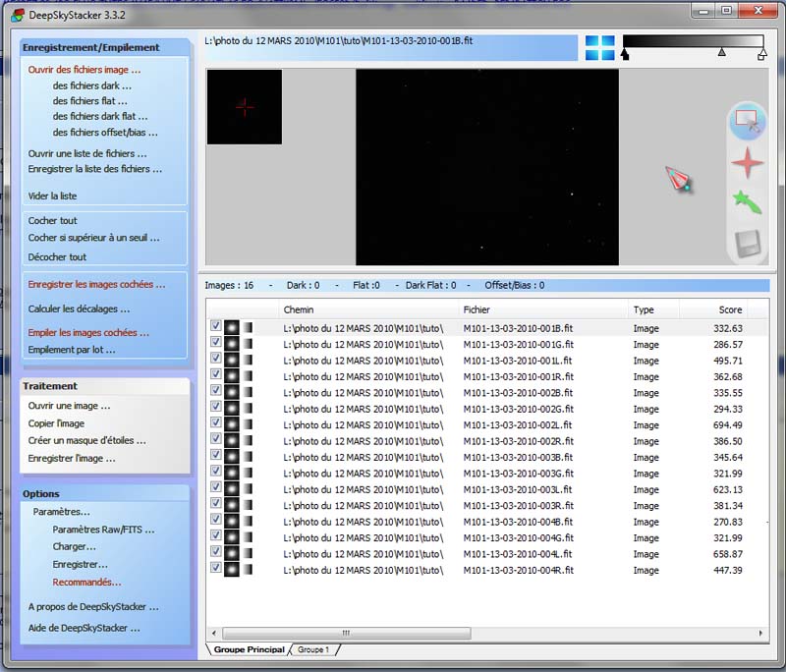Activate the green comet editing mode
The image size is (786, 672).
748,202
